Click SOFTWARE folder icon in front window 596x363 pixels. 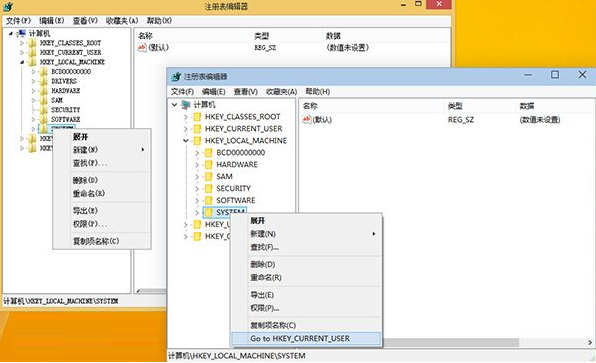pyautogui.click(x=208, y=200)
